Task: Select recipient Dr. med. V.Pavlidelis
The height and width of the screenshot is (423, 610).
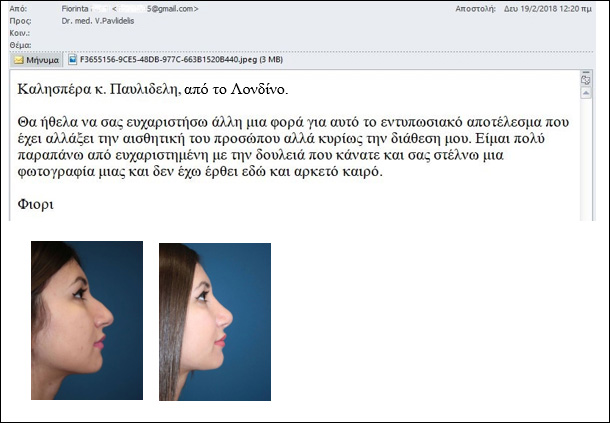Action: tap(98, 21)
